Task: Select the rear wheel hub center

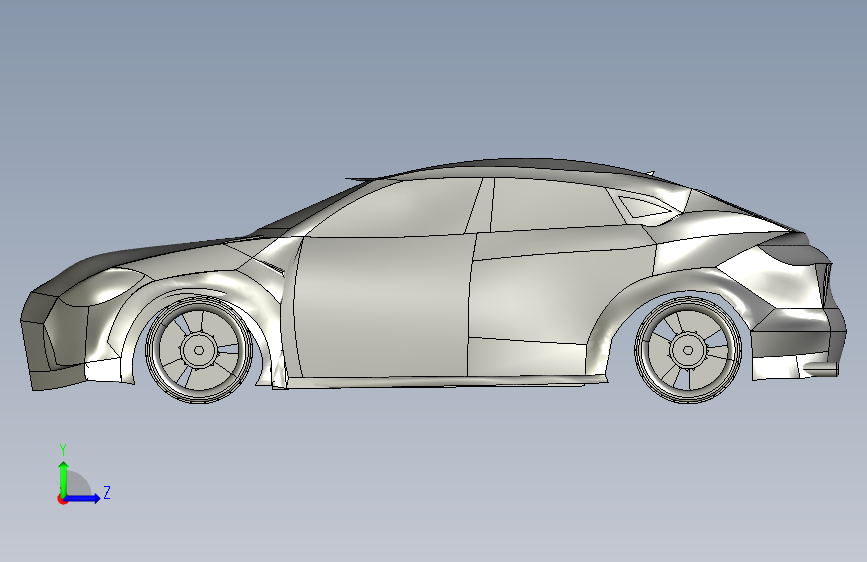Action: click(x=688, y=350)
